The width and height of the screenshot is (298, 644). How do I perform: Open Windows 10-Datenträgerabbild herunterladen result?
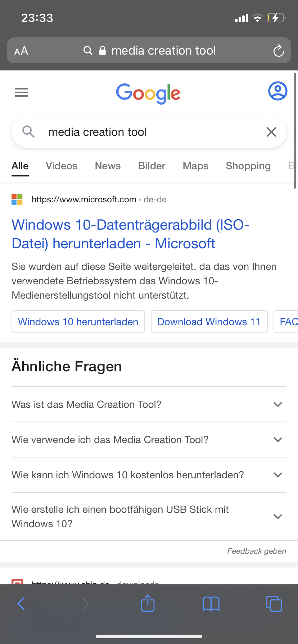130,234
